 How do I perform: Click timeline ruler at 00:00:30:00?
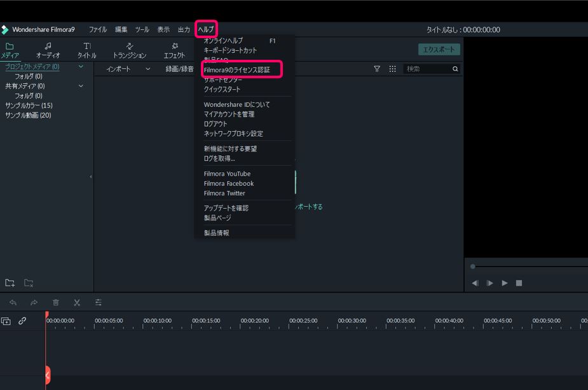352,321
